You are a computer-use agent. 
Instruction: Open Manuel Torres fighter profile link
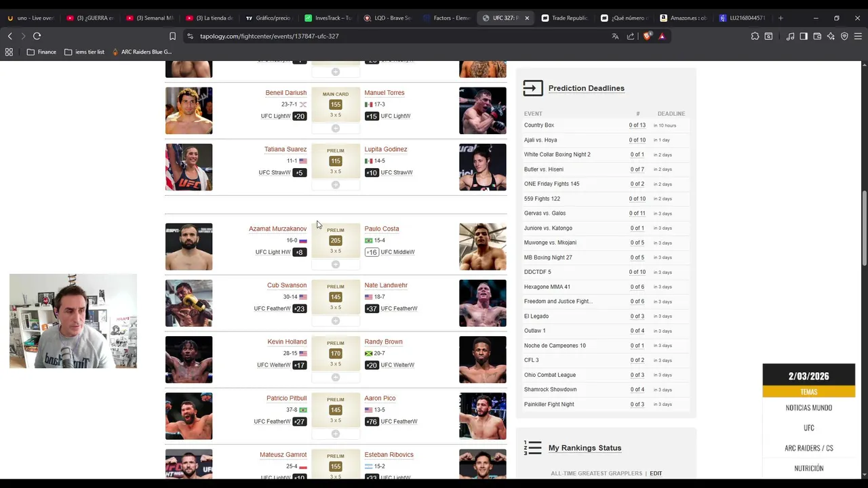384,93
